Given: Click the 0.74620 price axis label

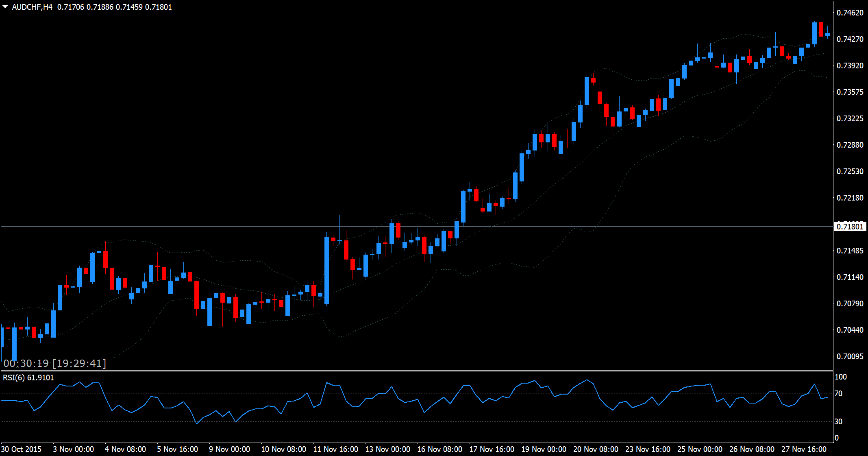Looking at the screenshot, I should click(850, 13).
